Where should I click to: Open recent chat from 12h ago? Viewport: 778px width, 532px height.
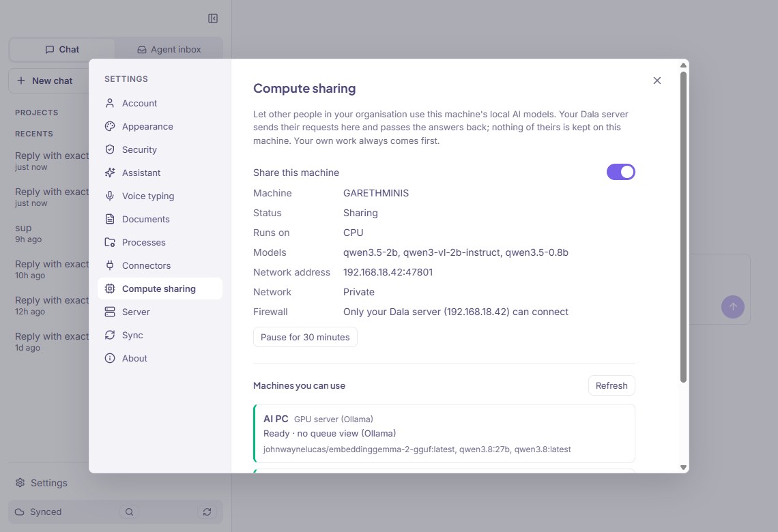[50, 306]
